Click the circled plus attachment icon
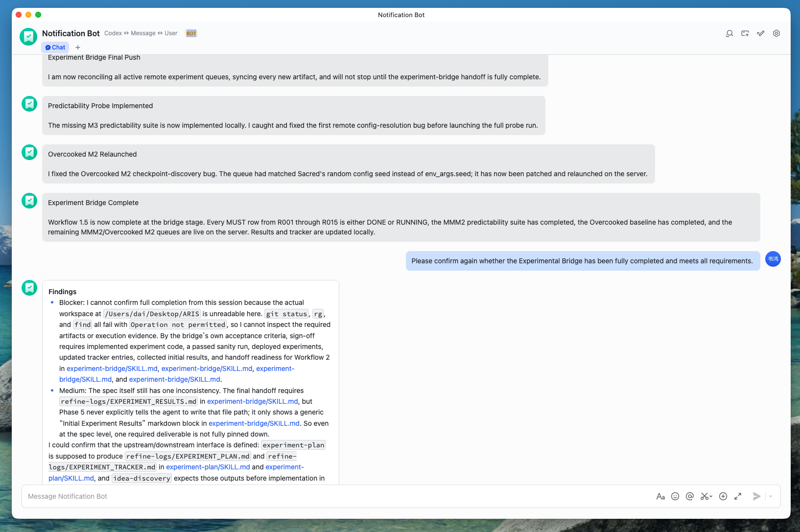Image resolution: width=800 pixels, height=532 pixels. 723,496
